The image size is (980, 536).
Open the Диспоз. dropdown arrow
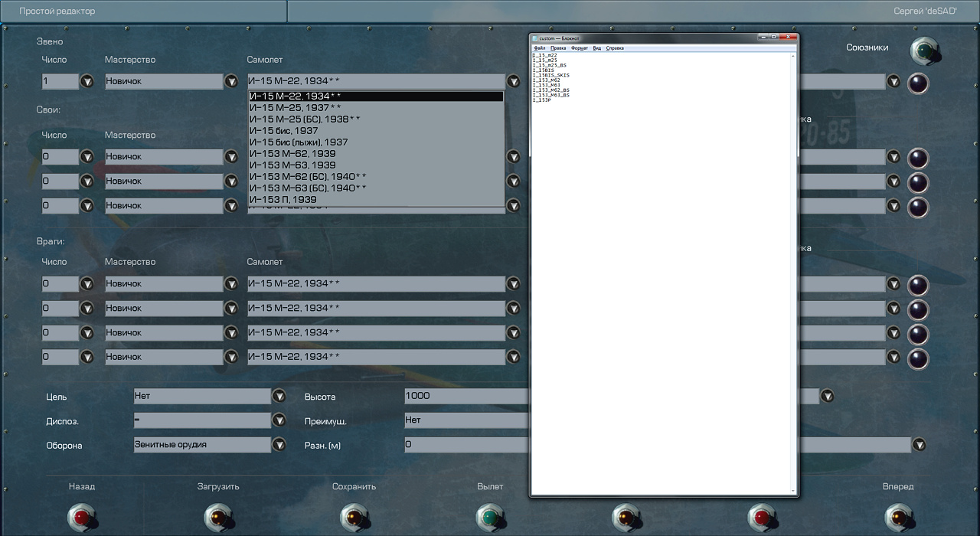click(x=279, y=420)
